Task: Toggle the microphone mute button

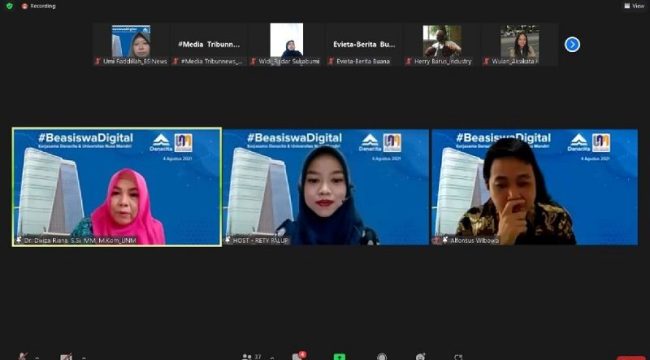Action: tap(23, 356)
